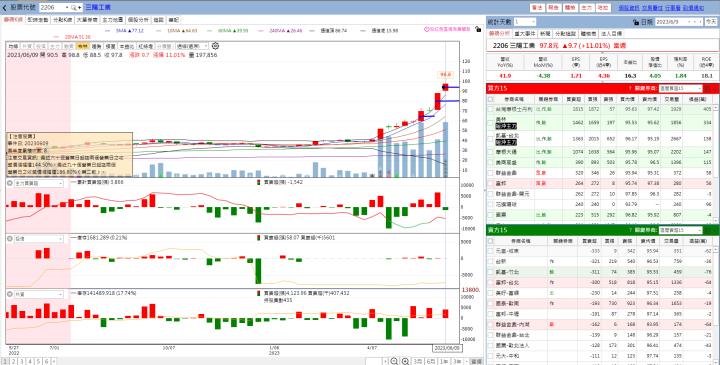
Task: Click the magnifier icon beside stock code 2206
Action: coord(73,8)
